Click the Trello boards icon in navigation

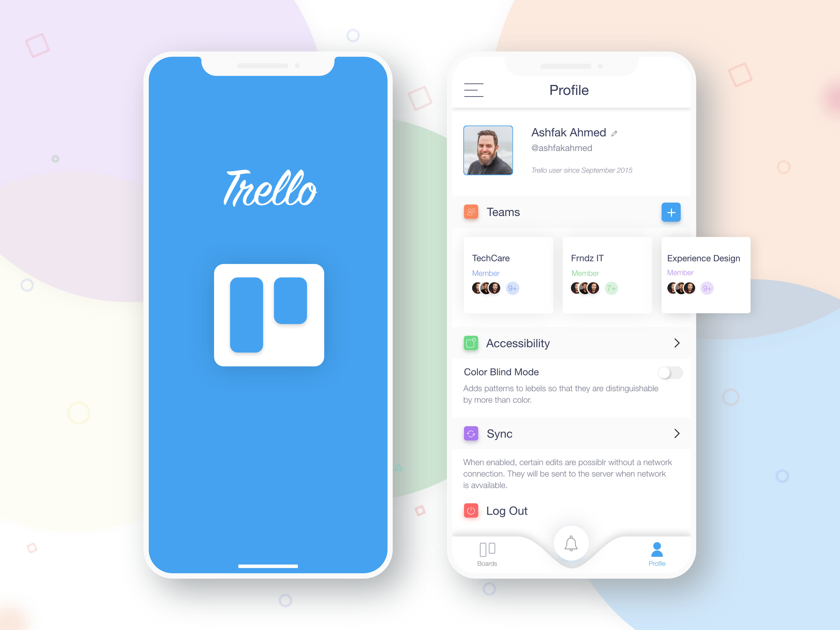[x=488, y=556]
